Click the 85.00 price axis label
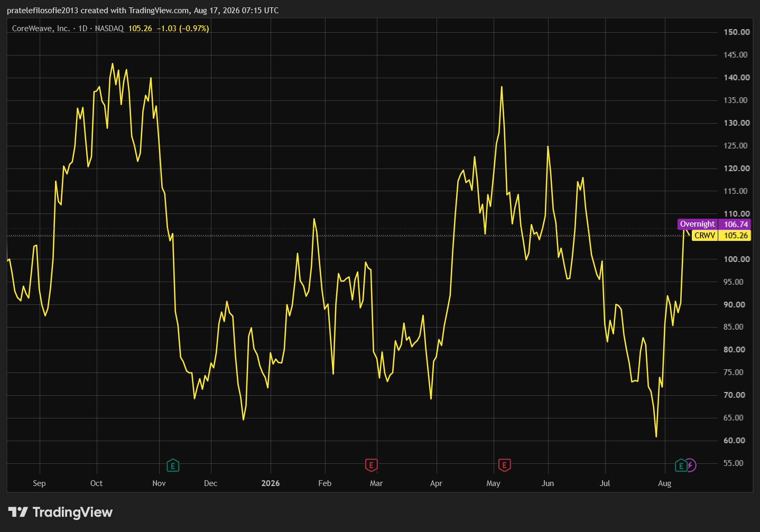This screenshot has width=760, height=532. (x=734, y=327)
